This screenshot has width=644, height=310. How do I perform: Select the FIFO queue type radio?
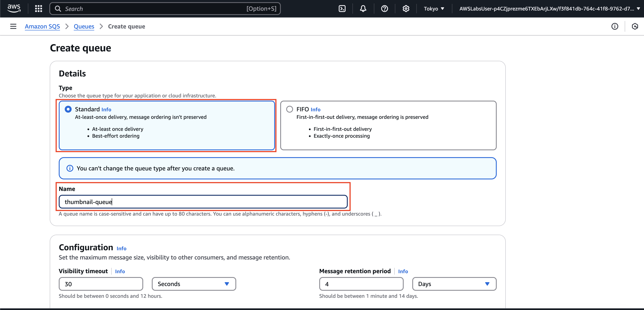coord(289,109)
